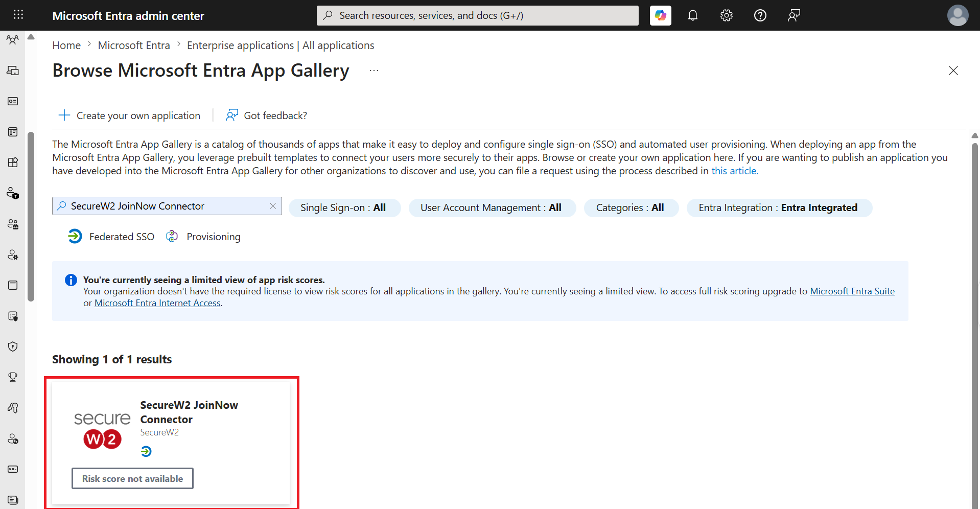Image resolution: width=980 pixels, height=509 pixels.
Task: Open the app launcher waffle menu
Action: 18,15
